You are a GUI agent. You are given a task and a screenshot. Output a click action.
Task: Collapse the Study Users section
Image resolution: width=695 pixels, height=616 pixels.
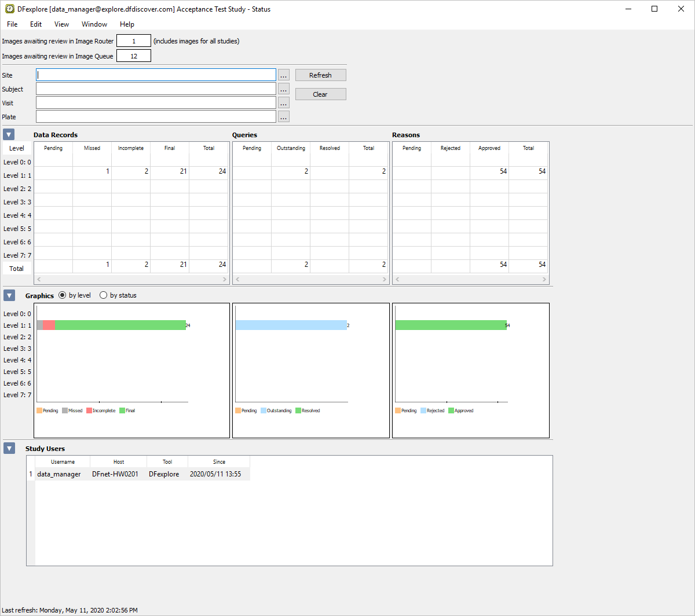(x=9, y=448)
